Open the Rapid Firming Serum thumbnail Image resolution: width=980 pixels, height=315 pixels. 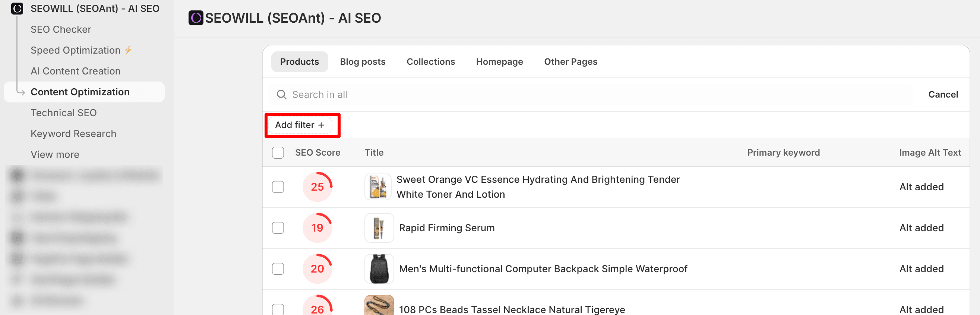coord(379,227)
